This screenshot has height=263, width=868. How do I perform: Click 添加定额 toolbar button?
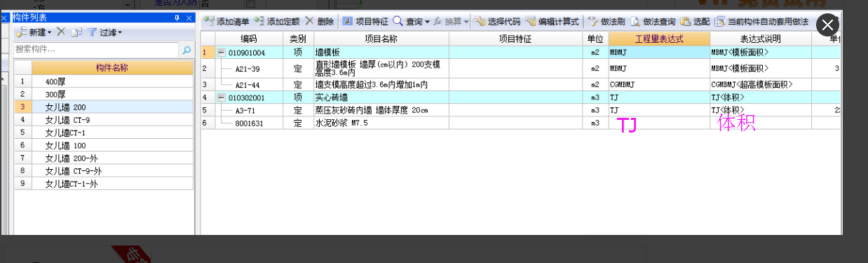(277, 22)
